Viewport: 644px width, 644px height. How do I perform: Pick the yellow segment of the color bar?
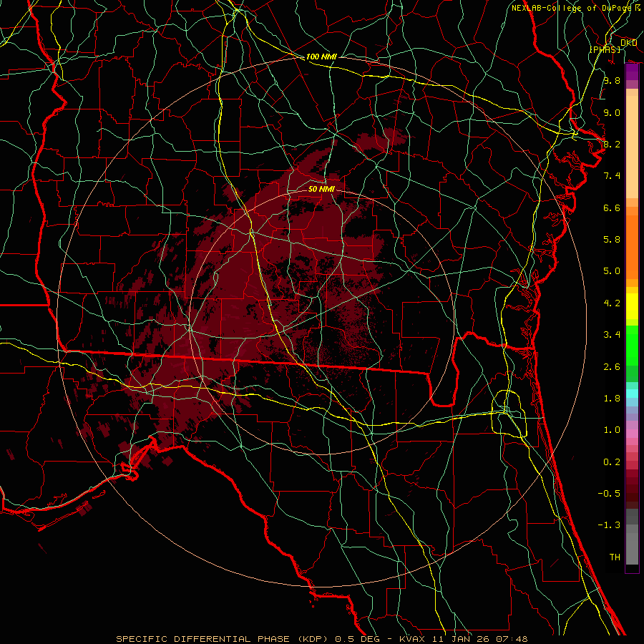pyautogui.click(x=632, y=306)
